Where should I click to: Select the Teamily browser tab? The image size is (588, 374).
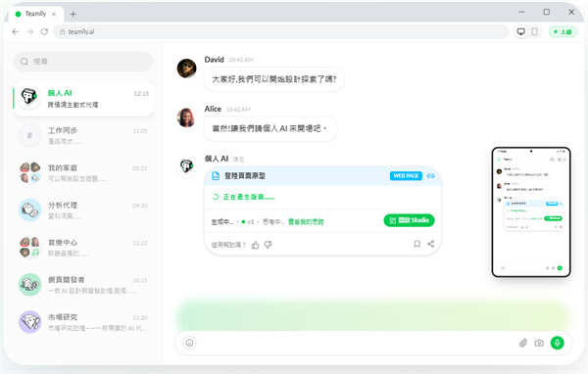[x=35, y=14]
